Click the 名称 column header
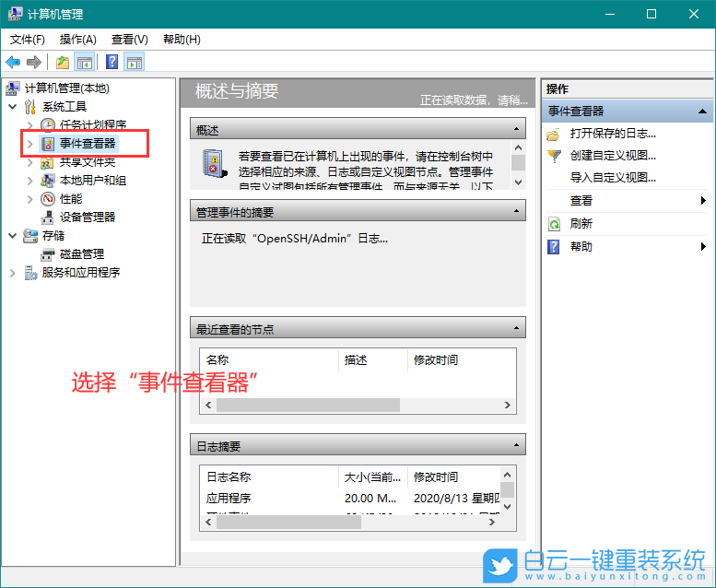Viewport: 716px width, 588px height. pos(269,360)
